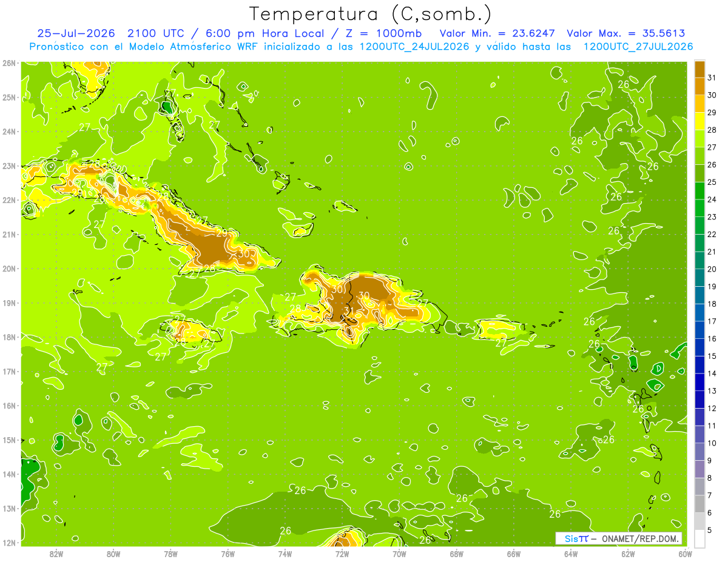Click the legend value label "30"
Screen dimensions: 728x562
[712, 95]
